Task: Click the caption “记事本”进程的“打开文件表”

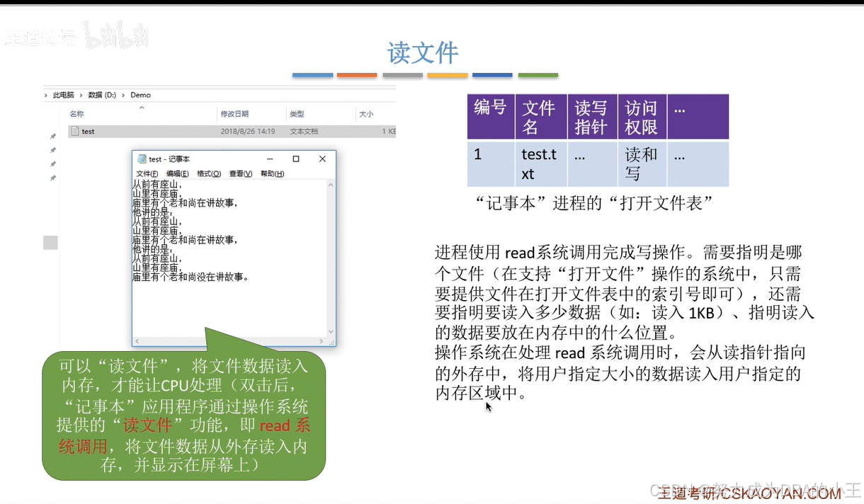Action: tap(596, 203)
